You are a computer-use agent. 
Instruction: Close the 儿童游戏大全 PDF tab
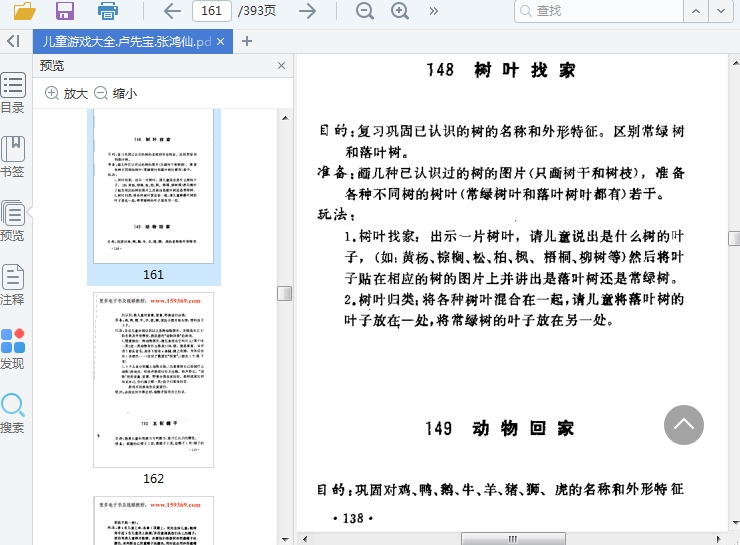point(220,42)
